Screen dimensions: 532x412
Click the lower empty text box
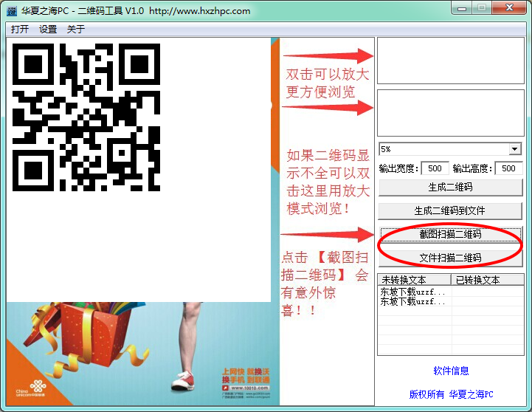coord(451,113)
